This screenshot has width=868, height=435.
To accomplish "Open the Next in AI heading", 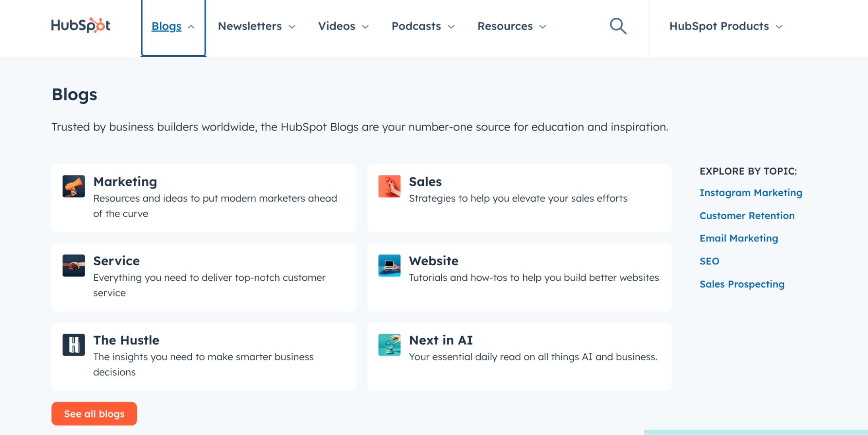I will coord(441,340).
